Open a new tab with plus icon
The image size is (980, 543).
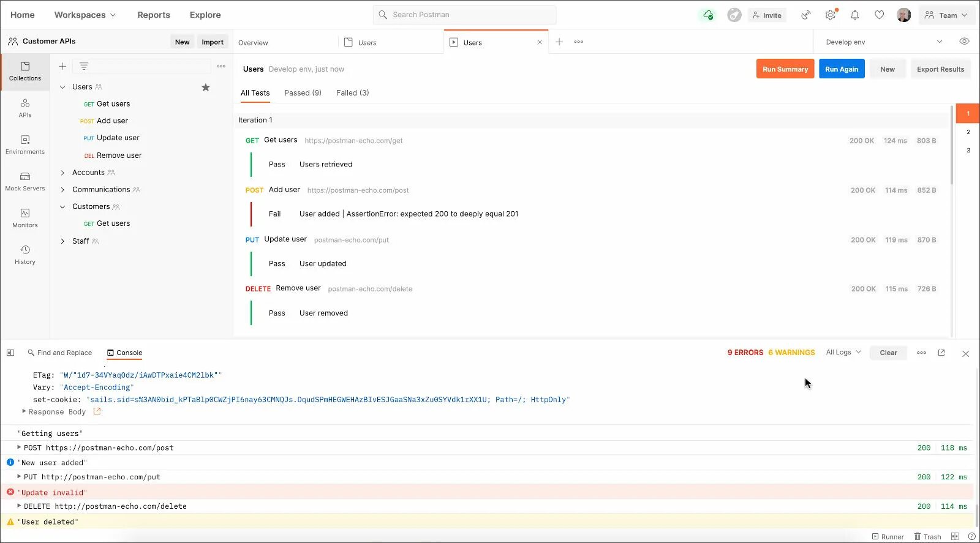(559, 42)
